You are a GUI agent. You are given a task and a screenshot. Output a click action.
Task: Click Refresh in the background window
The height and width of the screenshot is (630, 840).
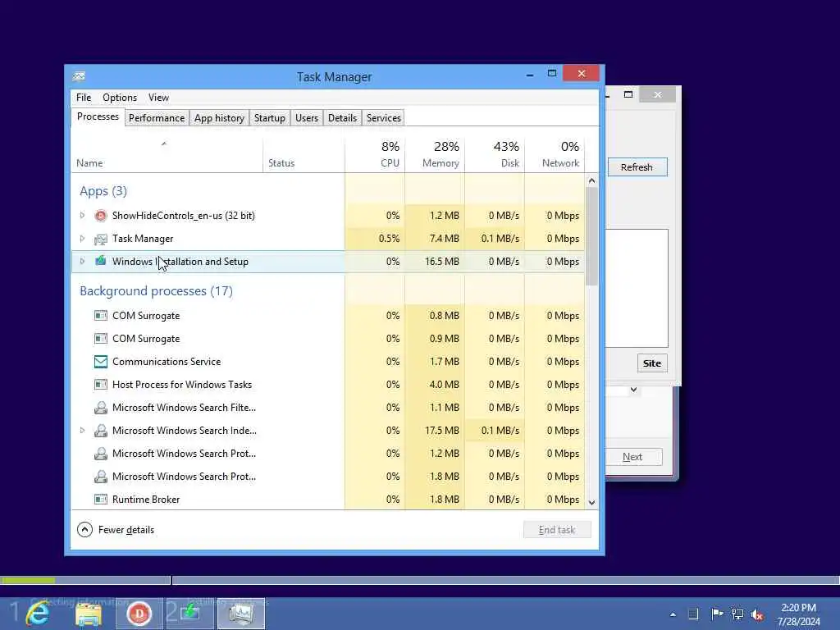pos(637,167)
